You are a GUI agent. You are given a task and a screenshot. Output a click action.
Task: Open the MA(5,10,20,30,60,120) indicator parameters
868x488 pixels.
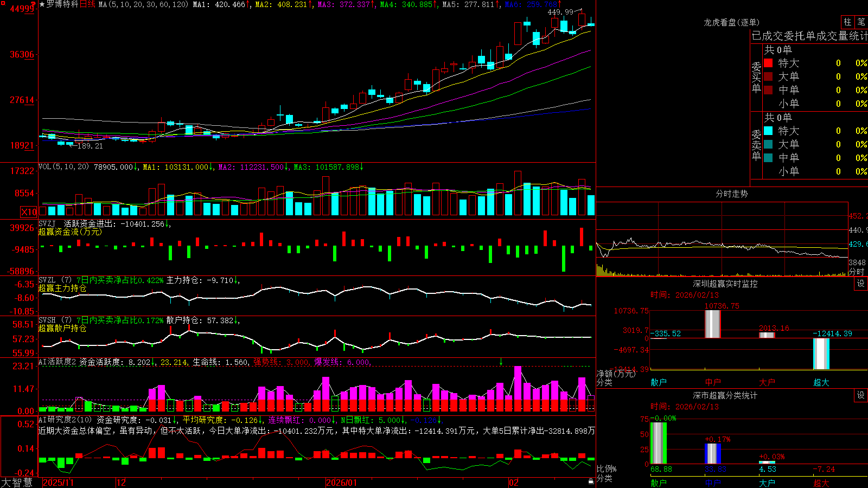(143, 4)
